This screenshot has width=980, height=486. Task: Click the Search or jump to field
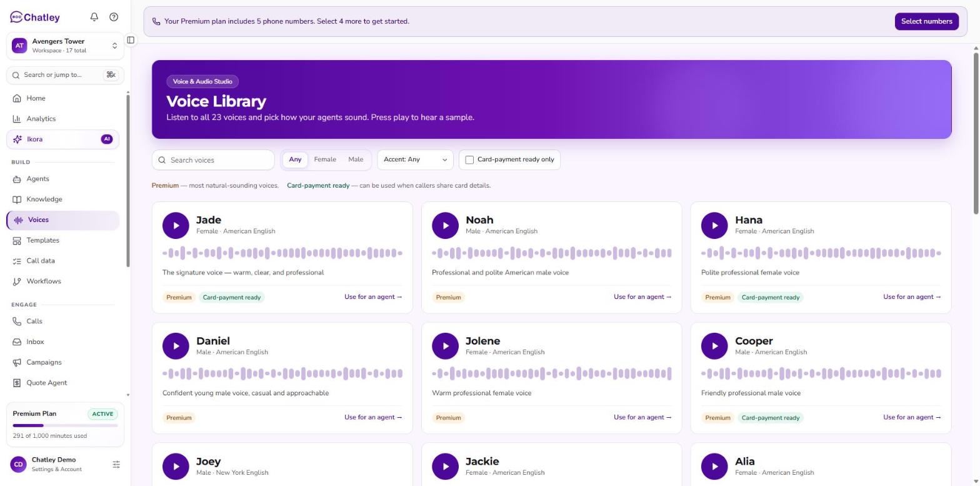[x=65, y=75]
